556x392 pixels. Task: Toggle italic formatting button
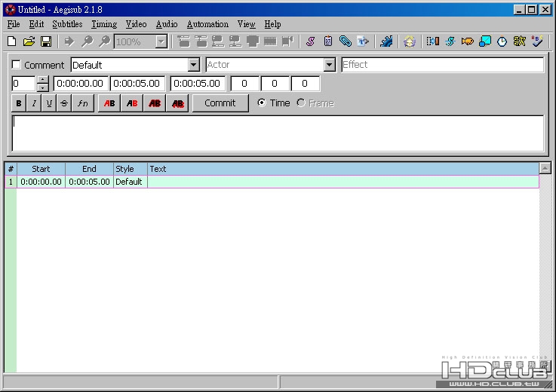click(34, 103)
